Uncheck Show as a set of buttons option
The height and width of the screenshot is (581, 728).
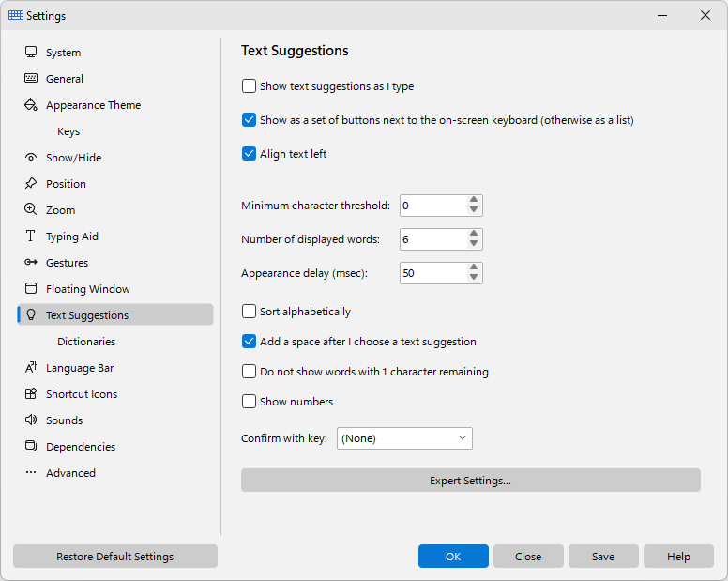coord(249,120)
